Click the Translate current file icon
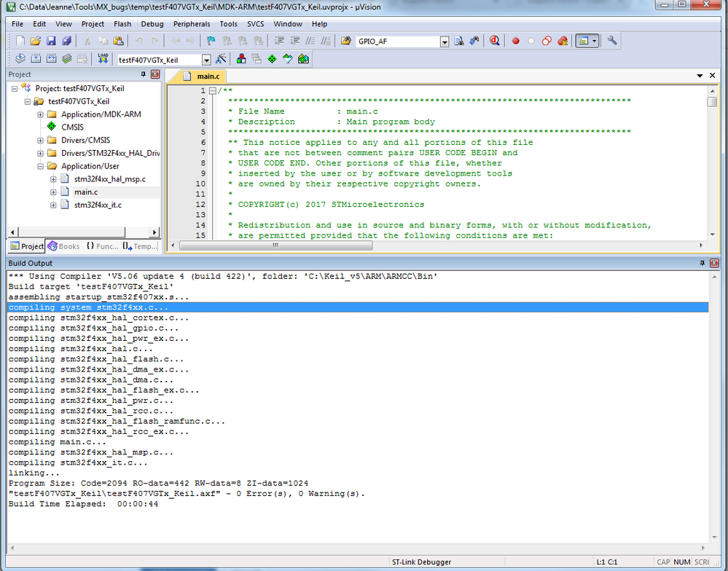 click(20, 59)
